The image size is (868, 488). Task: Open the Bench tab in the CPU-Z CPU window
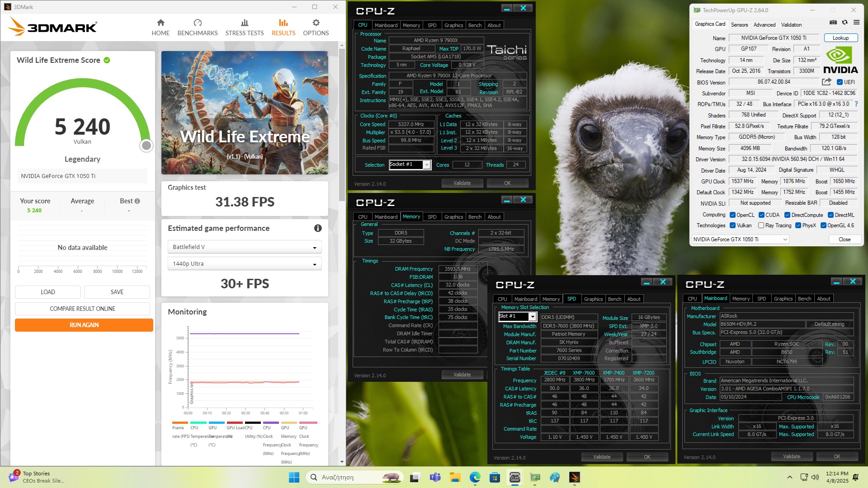475,25
